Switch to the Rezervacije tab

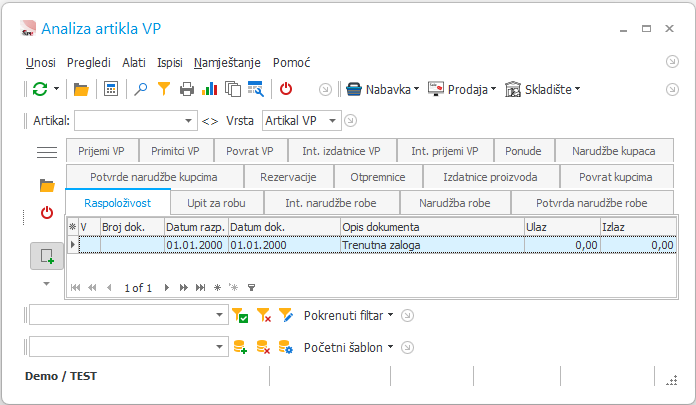pyautogui.click(x=288, y=177)
